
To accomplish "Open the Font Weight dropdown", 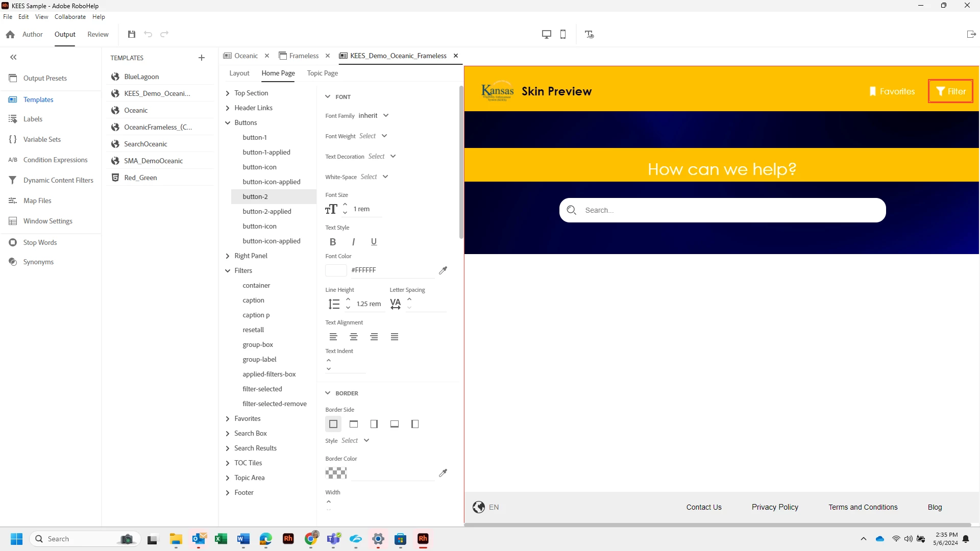I will point(374,136).
